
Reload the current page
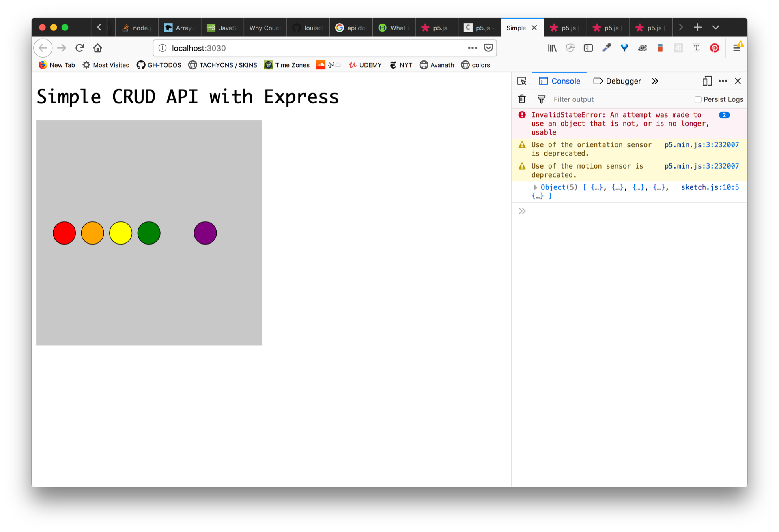pos(80,48)
